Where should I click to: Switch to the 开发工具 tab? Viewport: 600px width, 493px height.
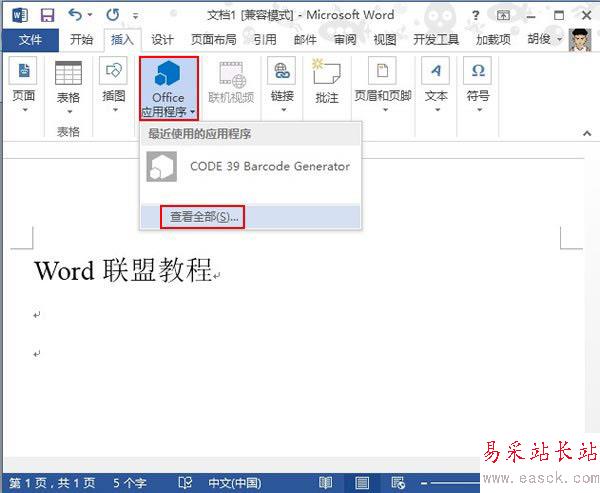(x=436, y=40)
